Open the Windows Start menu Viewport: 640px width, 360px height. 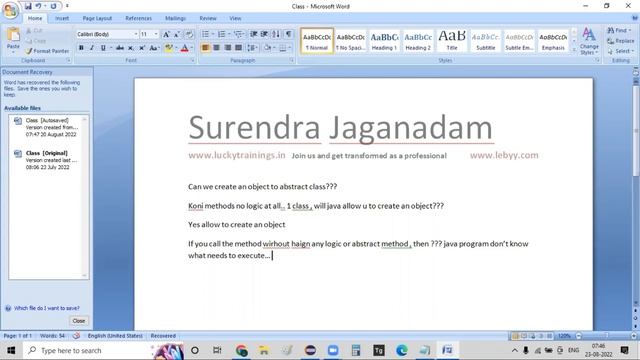pyautogui.click(x=11, y=351)
